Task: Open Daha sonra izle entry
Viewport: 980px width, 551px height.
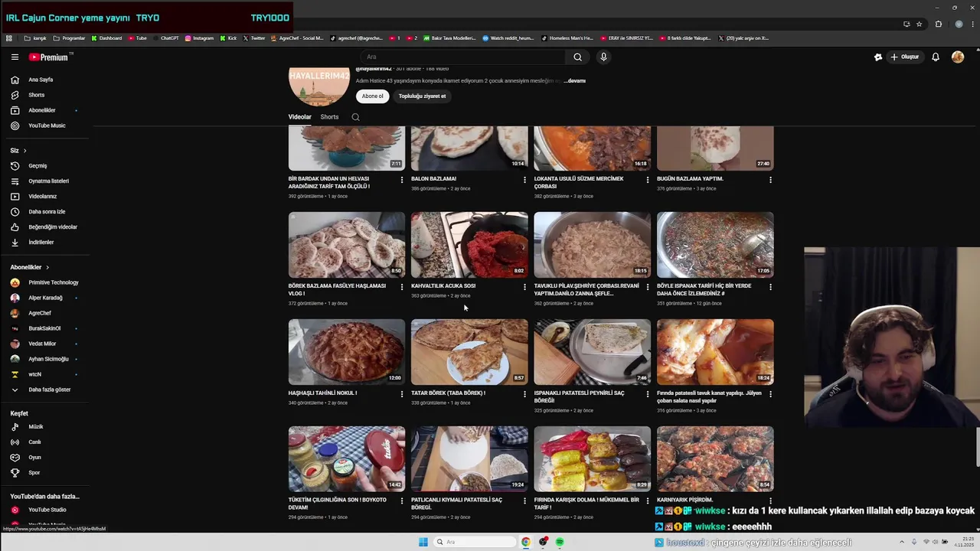Action: [x=47, y=211]
